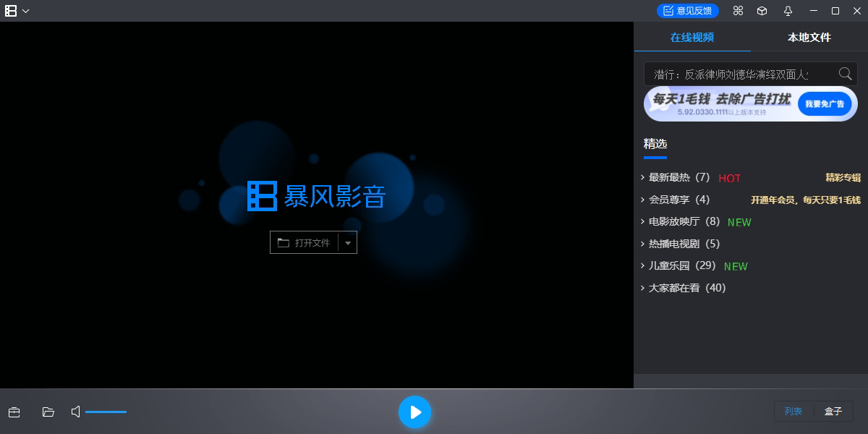This screenshot has height=434, width=868.
Task: Open the 每天1毛钱 去除广告打扰 banner
Action: coord(751,104)
